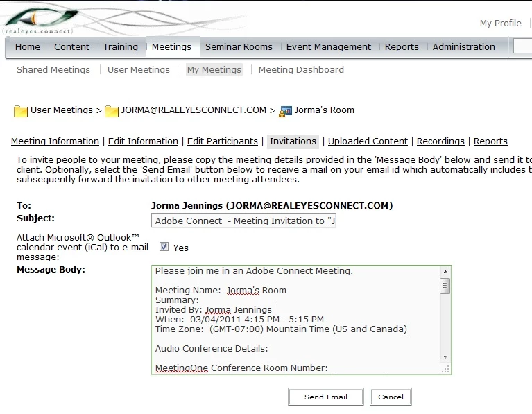Viewport: 532px width, 414px height.
Task: Open the Administration tab
Action: (x=464, y=47)
